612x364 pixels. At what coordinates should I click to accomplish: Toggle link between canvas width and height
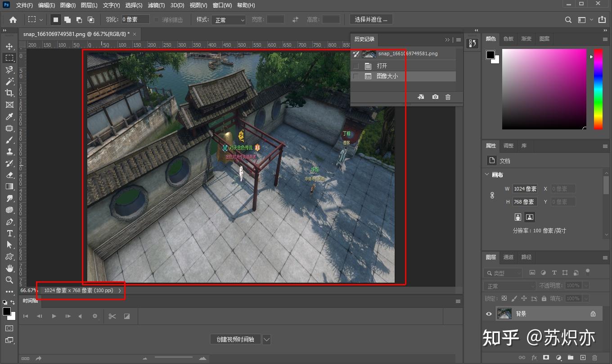tap(492, 195)
